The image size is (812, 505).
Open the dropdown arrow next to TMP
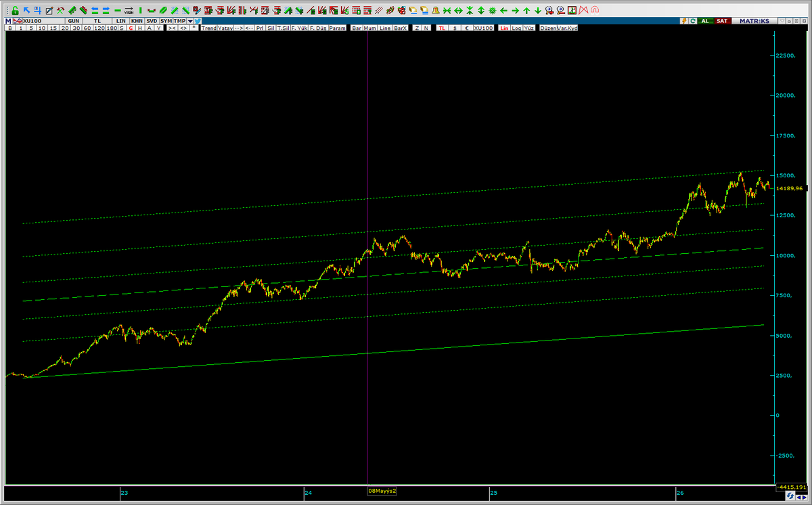190,21
